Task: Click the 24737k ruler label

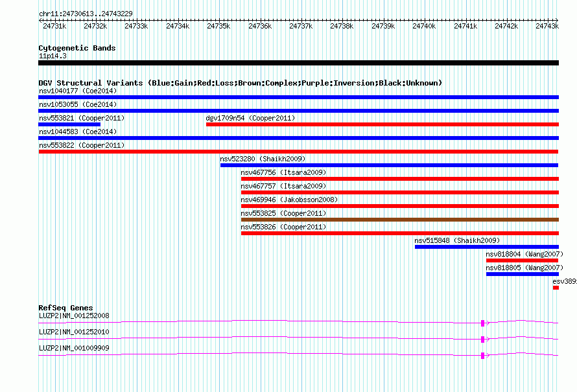Action: point(301,26)
